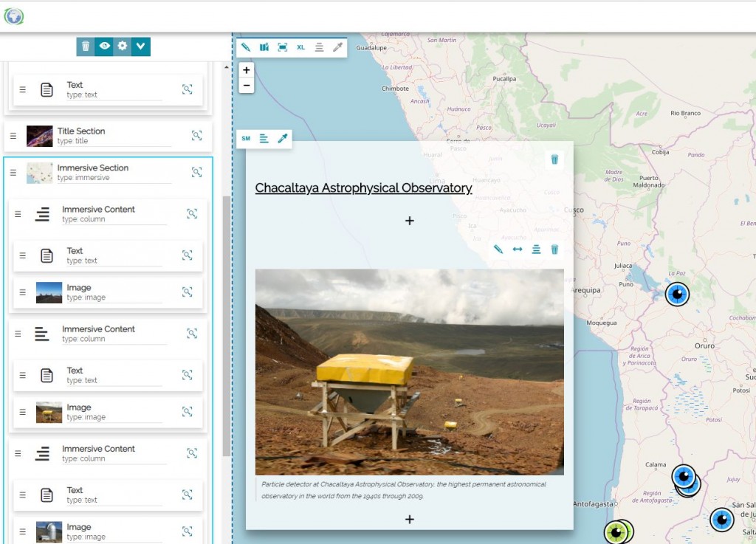Delete card using trash icon beside observatory title

tap(554, 159)
